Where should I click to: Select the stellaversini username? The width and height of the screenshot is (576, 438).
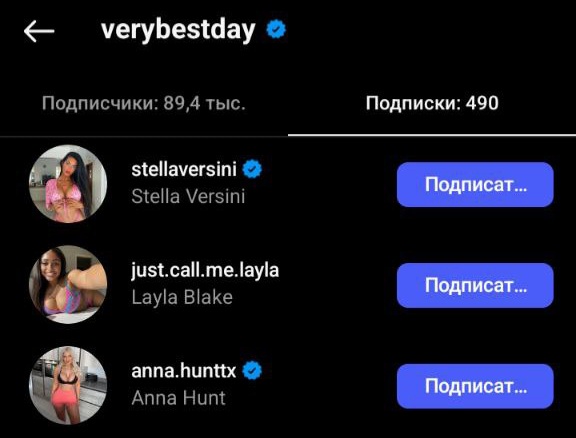[184, 169]
